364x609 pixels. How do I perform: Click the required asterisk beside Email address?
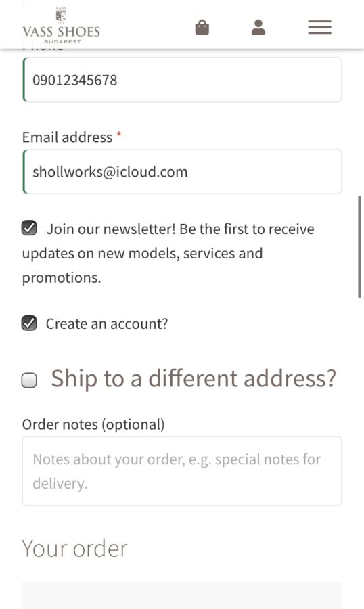119,135
